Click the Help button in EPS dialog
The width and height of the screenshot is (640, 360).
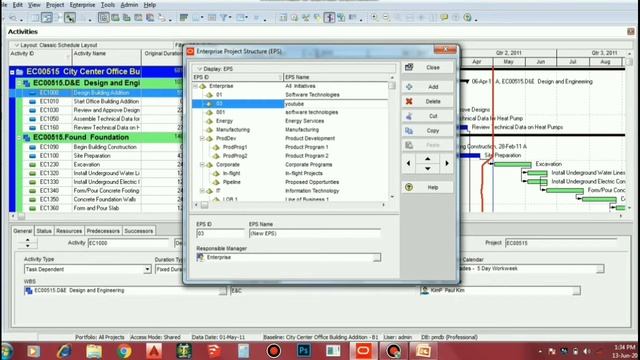coord(427,187)
